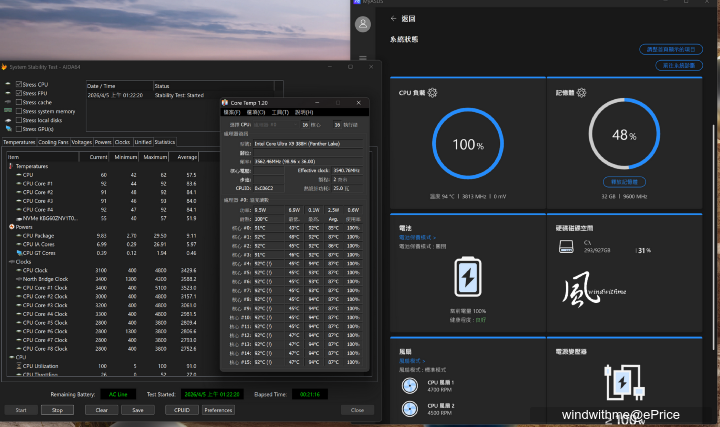Click the CPU GT Cores icon

(x=19, y=253)
